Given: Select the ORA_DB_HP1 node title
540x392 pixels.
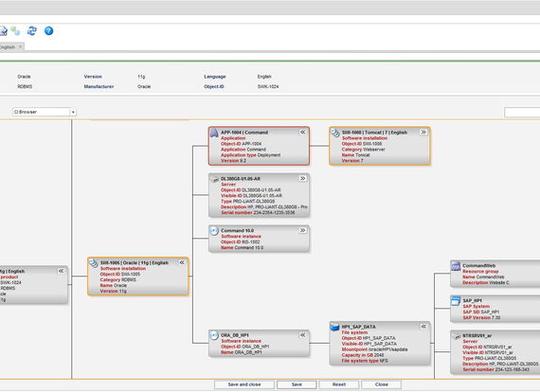Looking at the screenshot, I should [x=235, y=335].
